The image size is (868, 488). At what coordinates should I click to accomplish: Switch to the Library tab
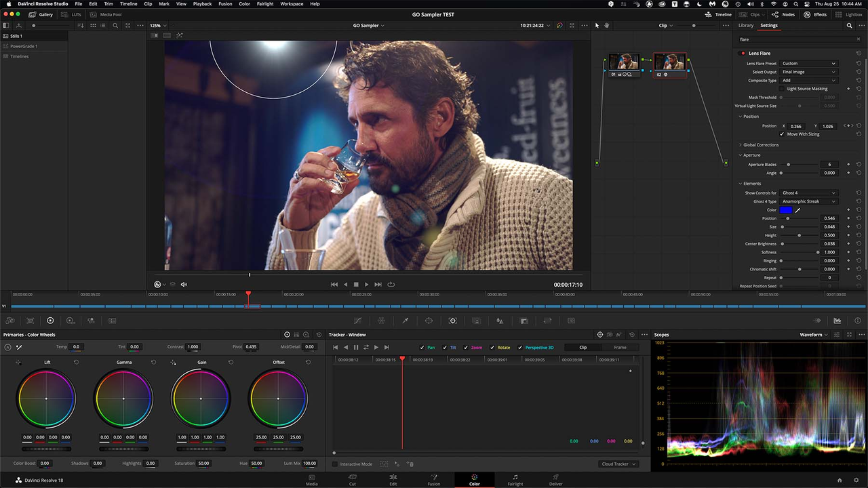click(x=746, y=25)
